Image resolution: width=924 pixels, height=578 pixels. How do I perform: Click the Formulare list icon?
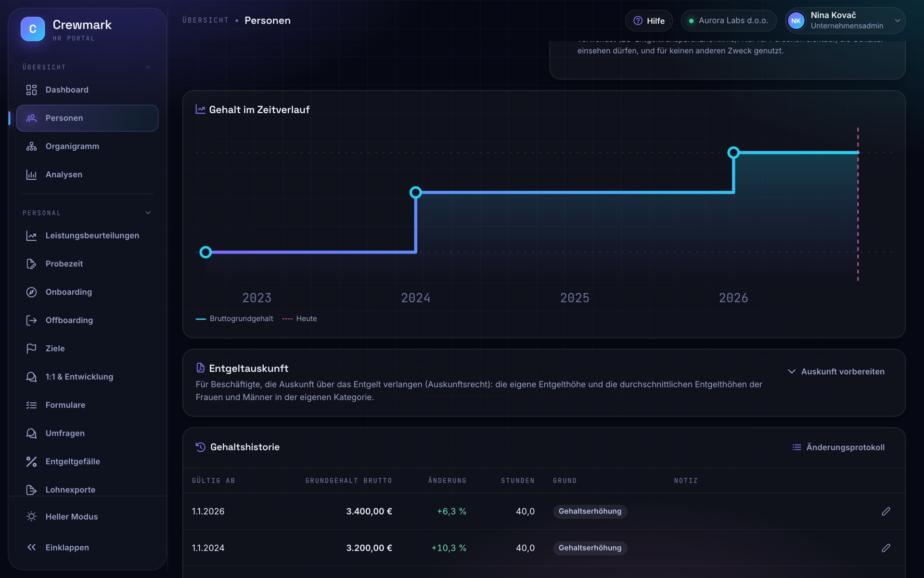coord(31,405)
